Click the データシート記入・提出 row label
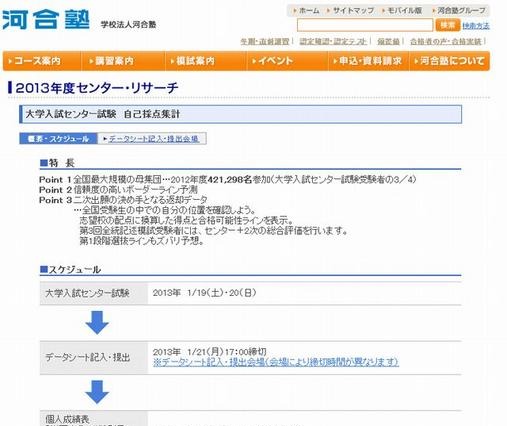The image size is (507, 426). (x=87, y=357)
